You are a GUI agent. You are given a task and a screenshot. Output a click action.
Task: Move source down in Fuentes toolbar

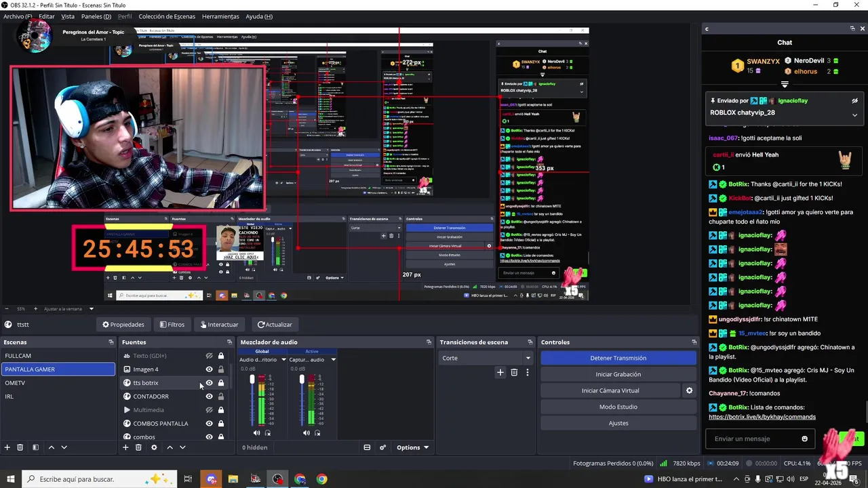[182, 447]
